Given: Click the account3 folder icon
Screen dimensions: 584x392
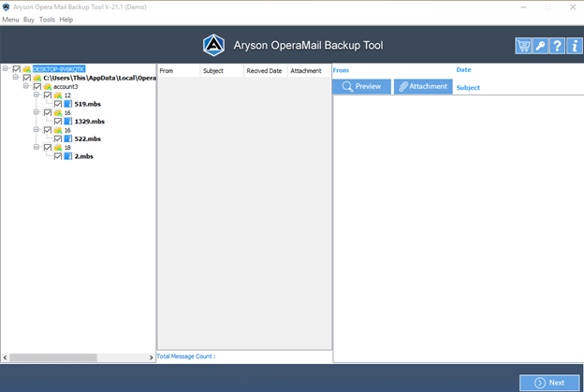Looking at the screenshot, I should click(48, 86).
